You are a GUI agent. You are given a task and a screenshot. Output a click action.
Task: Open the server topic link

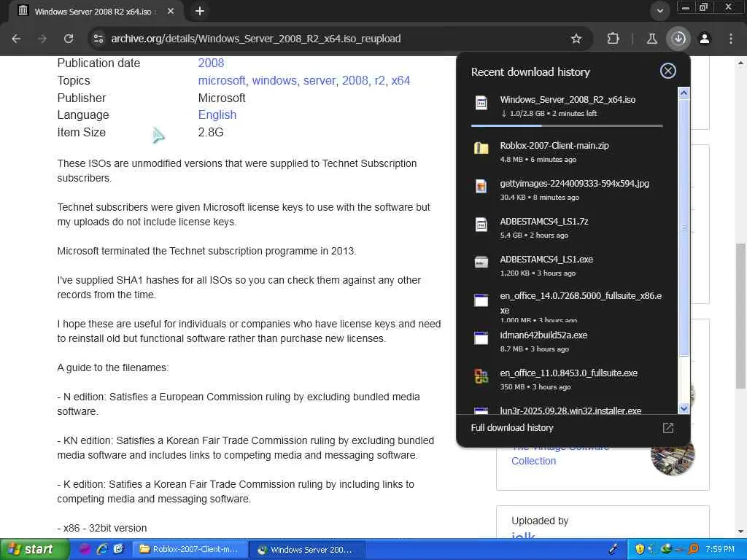point(320,80)
